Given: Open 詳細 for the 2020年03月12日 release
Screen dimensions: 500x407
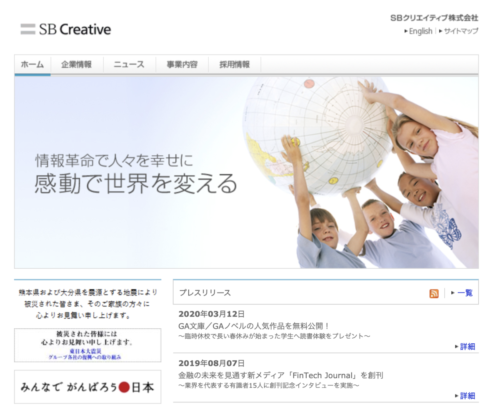Looking at the screenshot, I should point(467,347).
